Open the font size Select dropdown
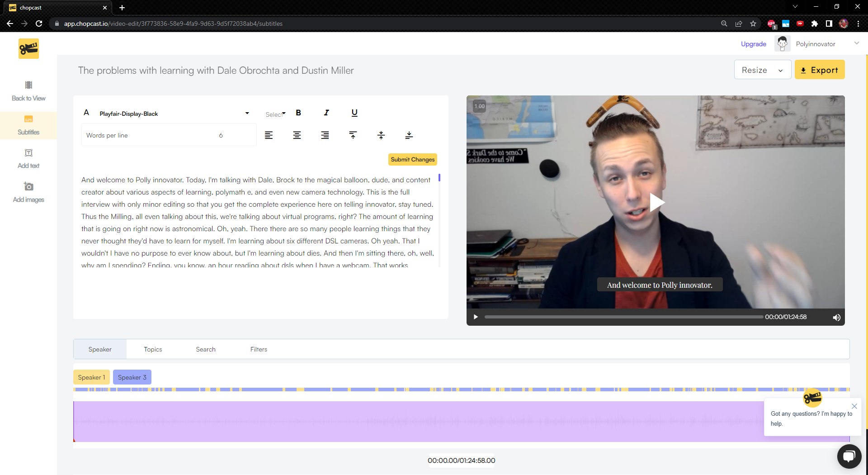 [275, 114]
